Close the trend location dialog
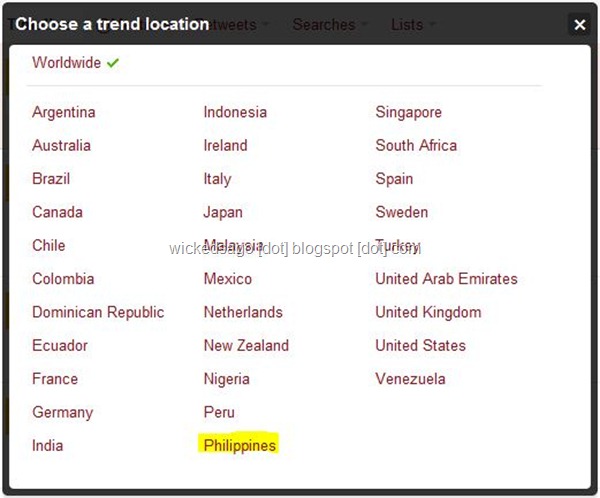This screenshot has height=498, width=600. point(580,25)
